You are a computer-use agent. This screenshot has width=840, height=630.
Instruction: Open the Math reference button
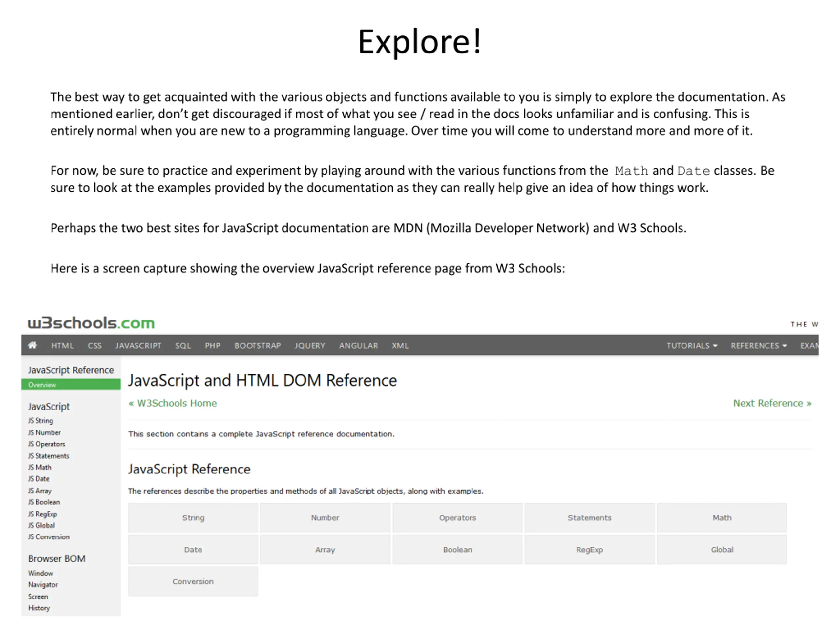(x=722, y=517)
